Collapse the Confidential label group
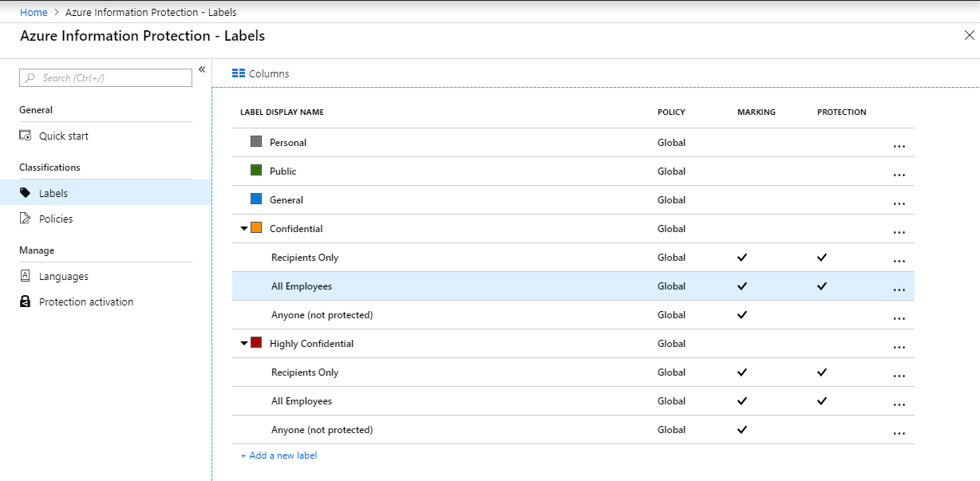This screenshot has width=980, height=481. [244, 228]
